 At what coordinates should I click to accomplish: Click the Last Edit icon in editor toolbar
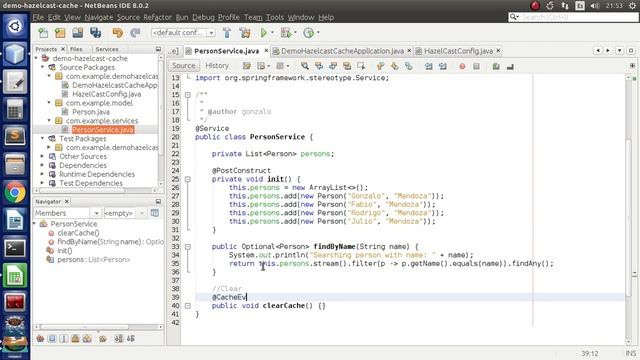[247, 66]
